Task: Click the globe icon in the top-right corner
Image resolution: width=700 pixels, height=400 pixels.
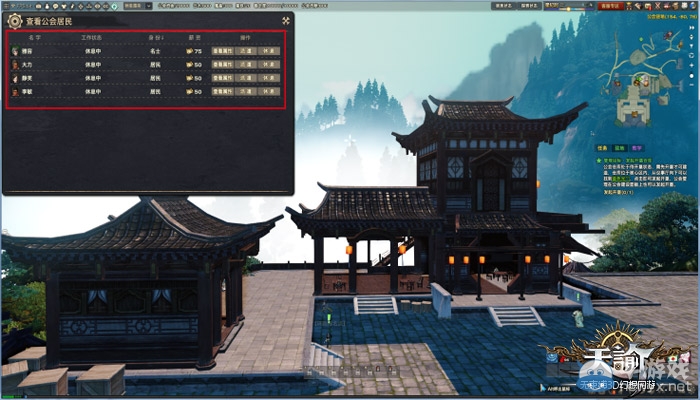Action: (x=692, y=6)
